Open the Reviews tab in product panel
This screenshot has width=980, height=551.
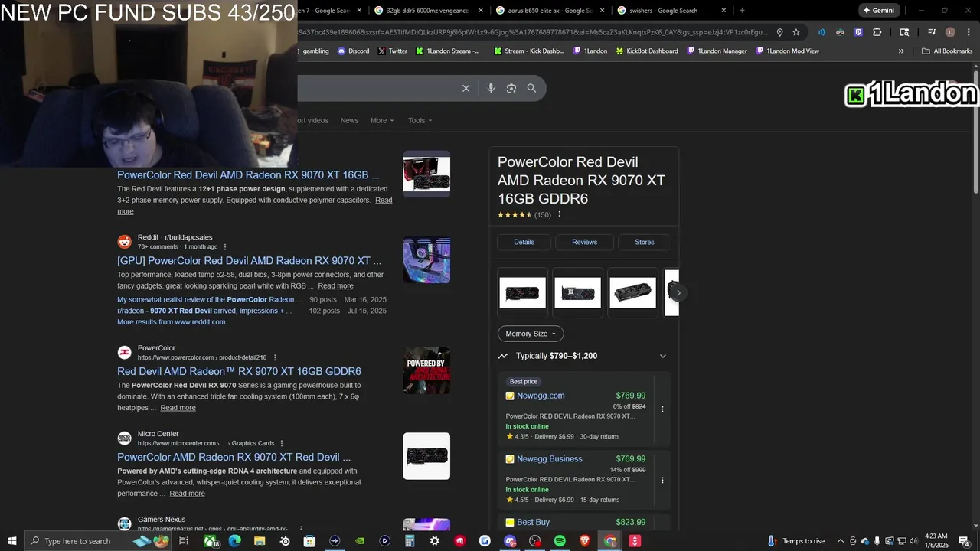(x=584, y=242)
